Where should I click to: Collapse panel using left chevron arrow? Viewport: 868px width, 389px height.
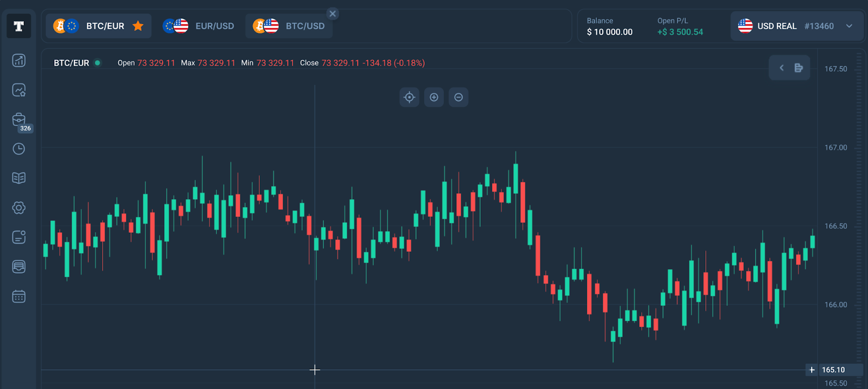click(782, 68)
